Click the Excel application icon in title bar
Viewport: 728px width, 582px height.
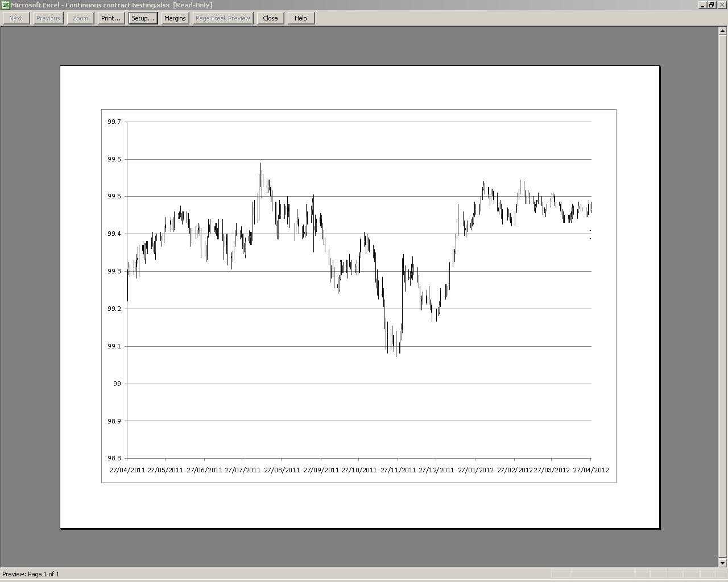point(5,5)
